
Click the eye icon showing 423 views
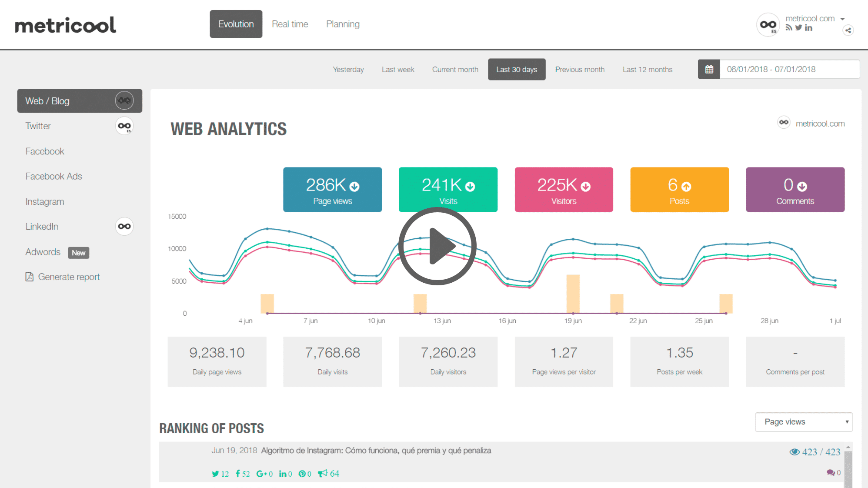[x=795, y=451]
